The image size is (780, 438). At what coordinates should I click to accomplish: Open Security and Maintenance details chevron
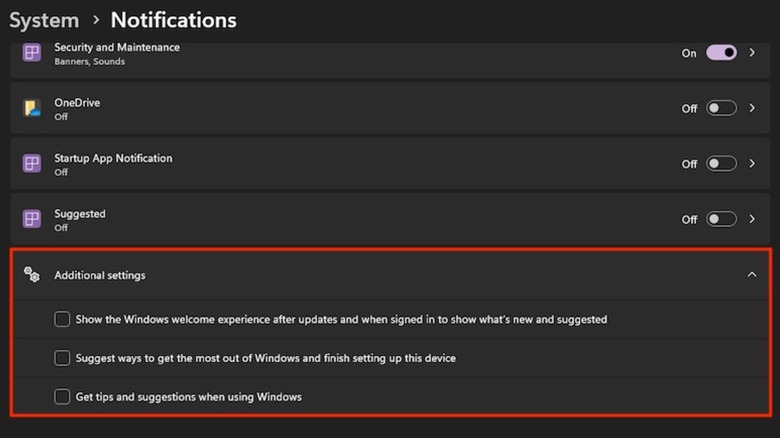click(753, 53)
